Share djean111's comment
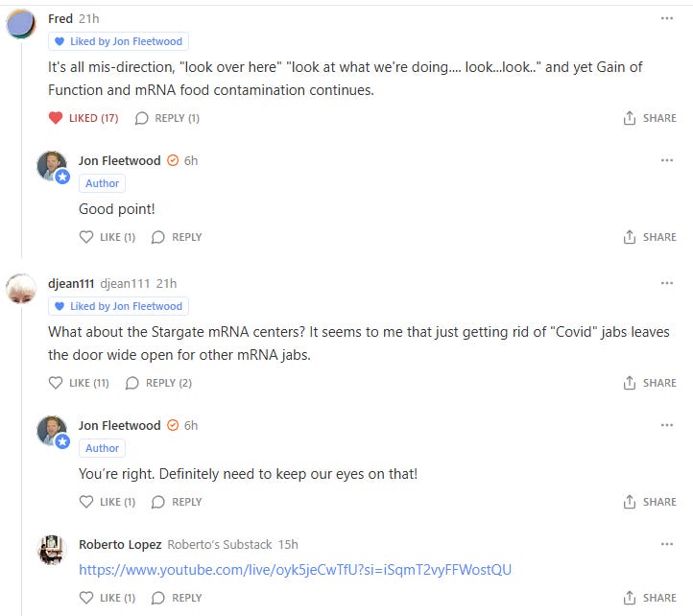The image size is (693, 616). coord(650,383)
